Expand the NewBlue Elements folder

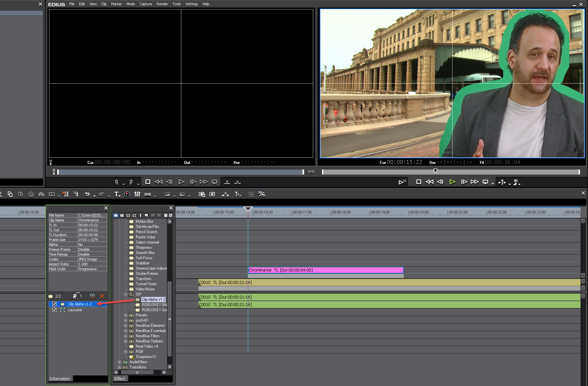[126, 326]
